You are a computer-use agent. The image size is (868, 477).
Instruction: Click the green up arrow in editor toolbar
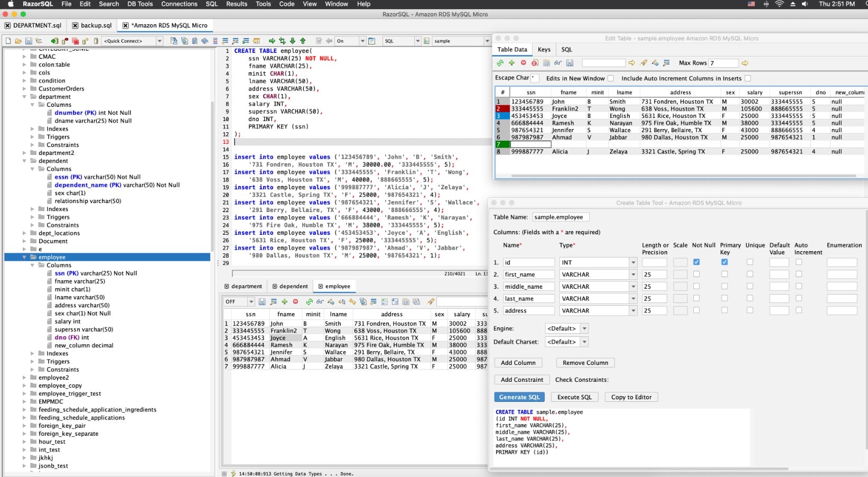[303, 41]
